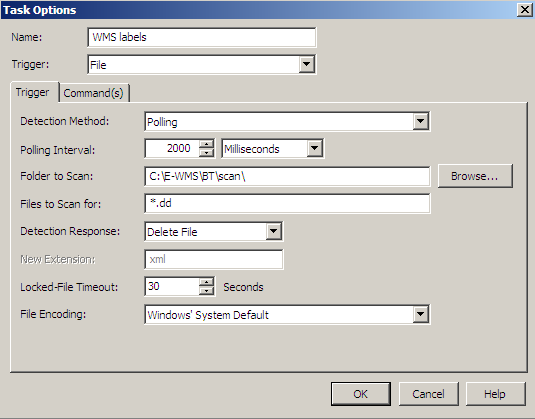Expand the Detection Response dropdown
The height and width of the screenshot is (419, 535).
(x=274, y=231)
